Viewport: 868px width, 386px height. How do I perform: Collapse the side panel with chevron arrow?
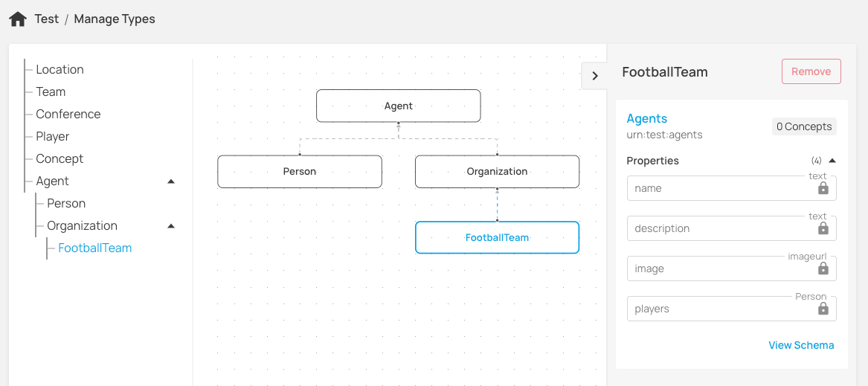594,75
